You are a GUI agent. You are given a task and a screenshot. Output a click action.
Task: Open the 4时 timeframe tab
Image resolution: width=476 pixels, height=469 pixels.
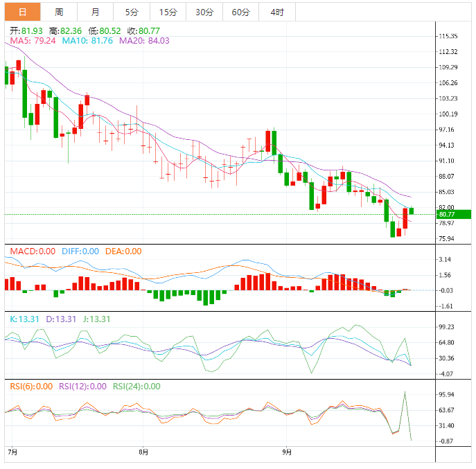tap(277, 12)
